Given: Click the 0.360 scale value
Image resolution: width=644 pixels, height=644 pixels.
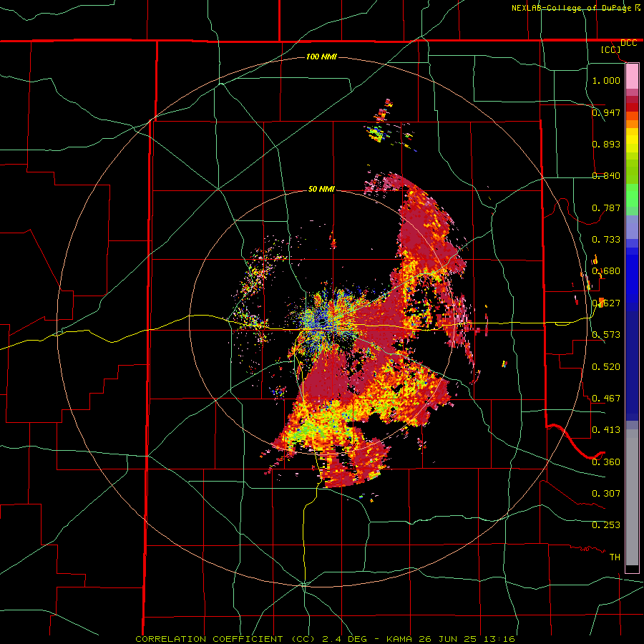Looking at the screenshot, I should click(x=606, y=462).
